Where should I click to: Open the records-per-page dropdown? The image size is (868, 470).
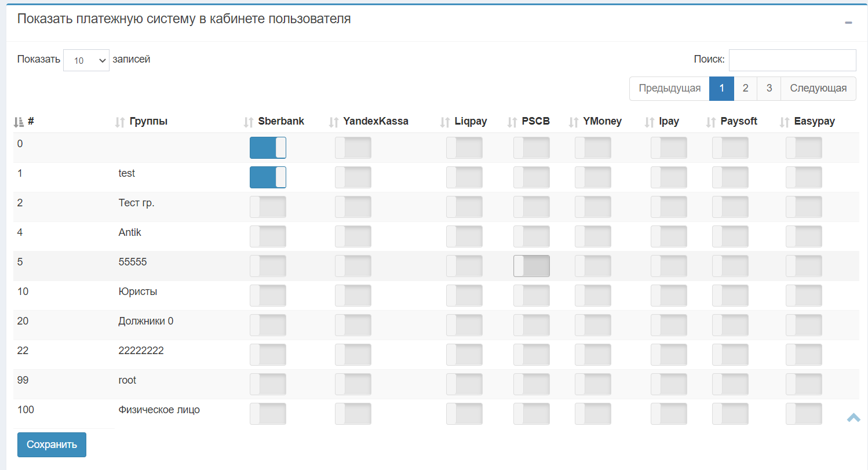click(x=86, y=60)
